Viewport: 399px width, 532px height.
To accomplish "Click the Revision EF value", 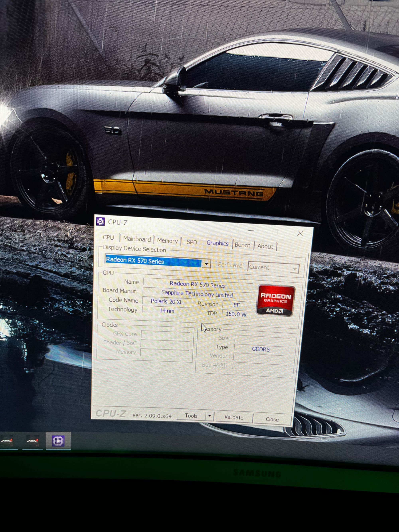I will click(x=237, y=305).
